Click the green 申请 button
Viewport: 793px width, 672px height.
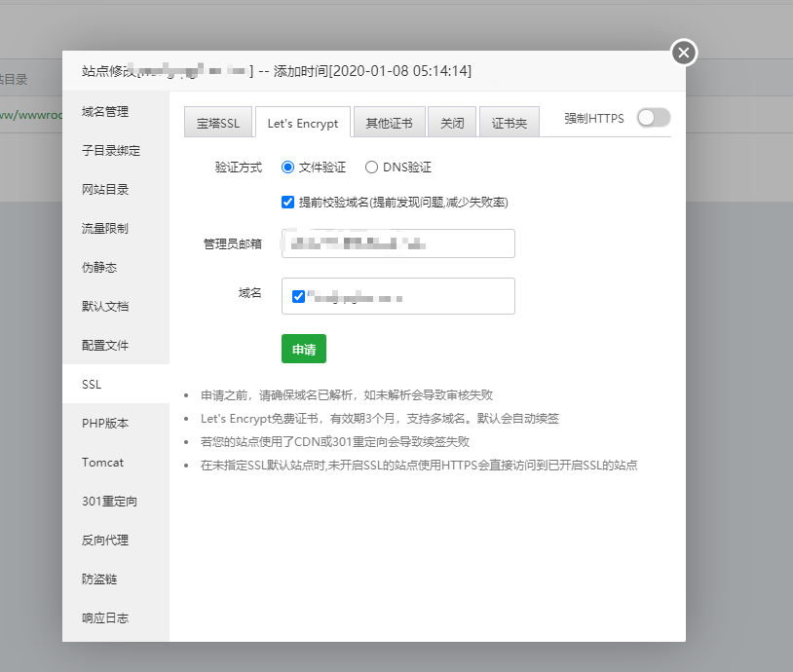[x=304, y=349]
